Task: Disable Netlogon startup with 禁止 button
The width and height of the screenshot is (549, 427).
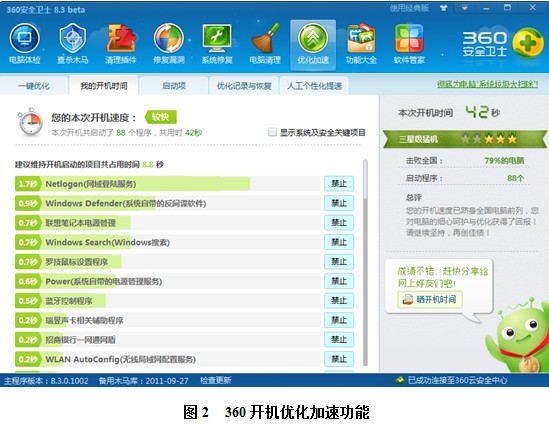Action: [x=339, y=184]
